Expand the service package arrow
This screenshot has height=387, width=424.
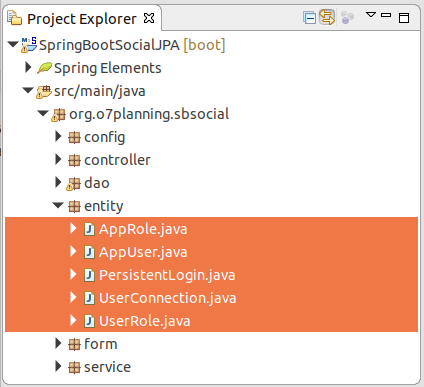58,366
